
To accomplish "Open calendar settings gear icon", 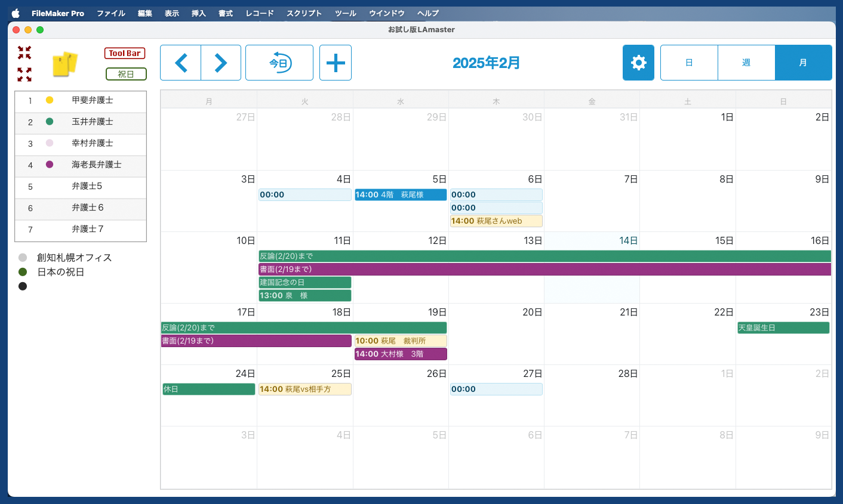I will point(638,63).
